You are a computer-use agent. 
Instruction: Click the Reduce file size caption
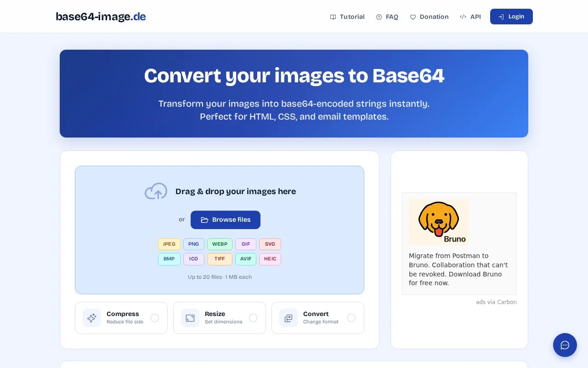click(125, 322)
